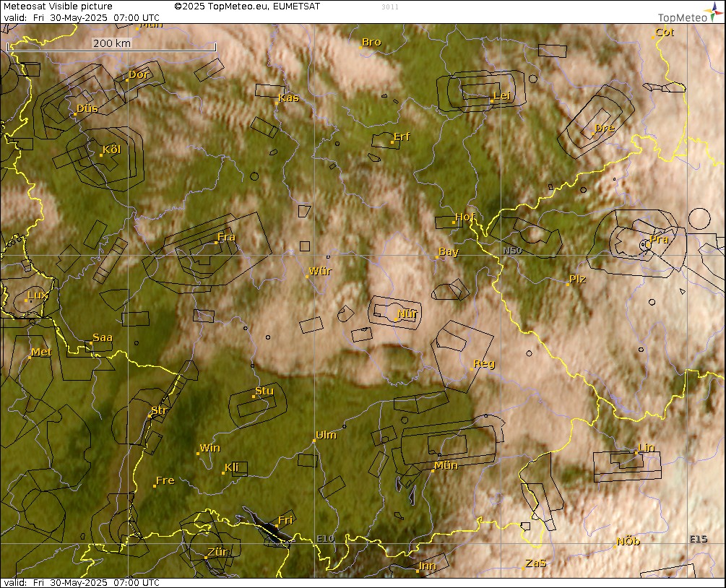Click the 'Fre' city label
Screen dimensions: 726x588
coord(165,480)
